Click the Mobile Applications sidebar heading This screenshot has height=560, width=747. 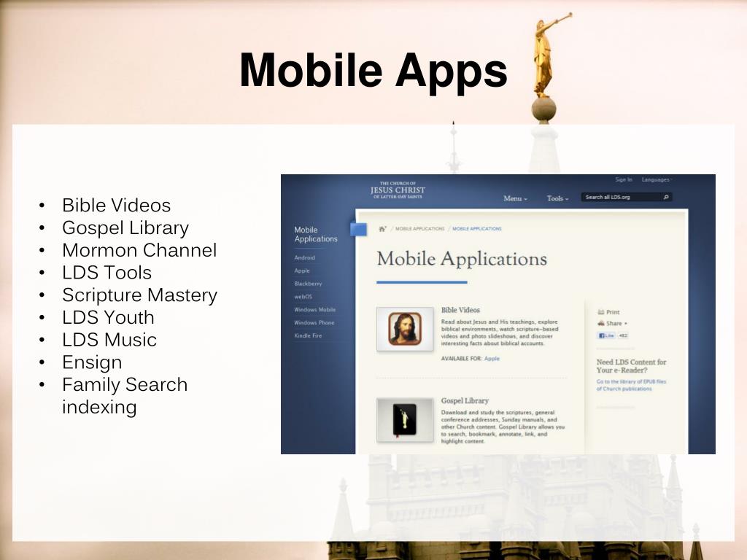316,234
